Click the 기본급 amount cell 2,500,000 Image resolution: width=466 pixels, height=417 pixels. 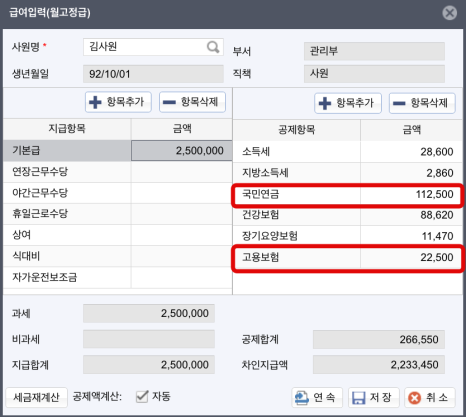point(182,150)
